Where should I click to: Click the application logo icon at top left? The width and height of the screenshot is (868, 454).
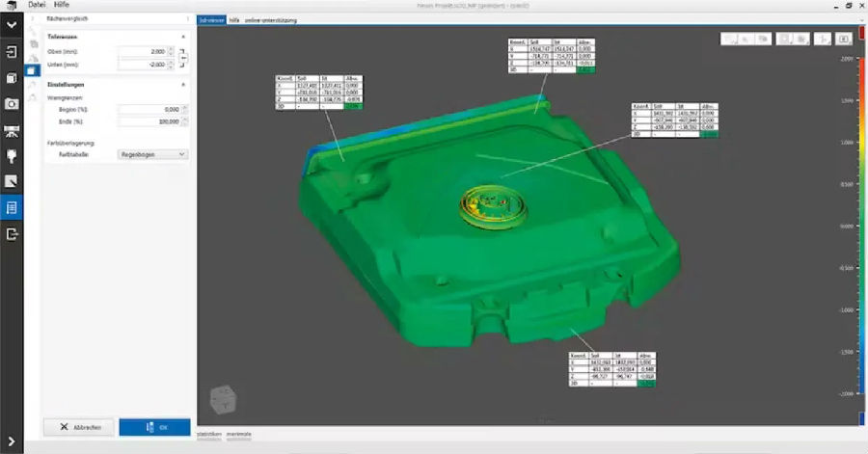(11, 5)
